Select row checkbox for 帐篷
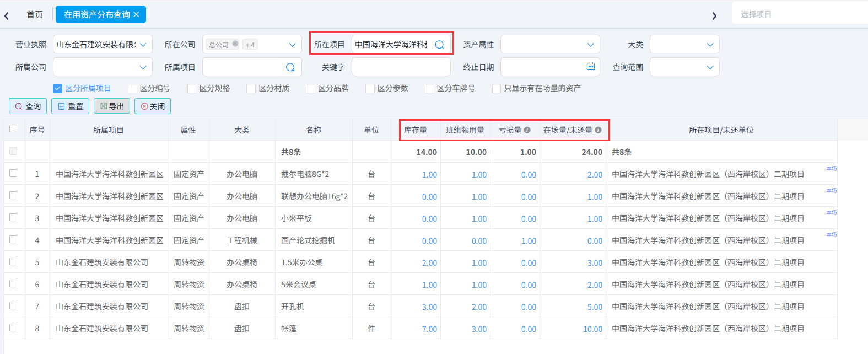The width and height of the screenshot is (868, 354). (13, 328)
